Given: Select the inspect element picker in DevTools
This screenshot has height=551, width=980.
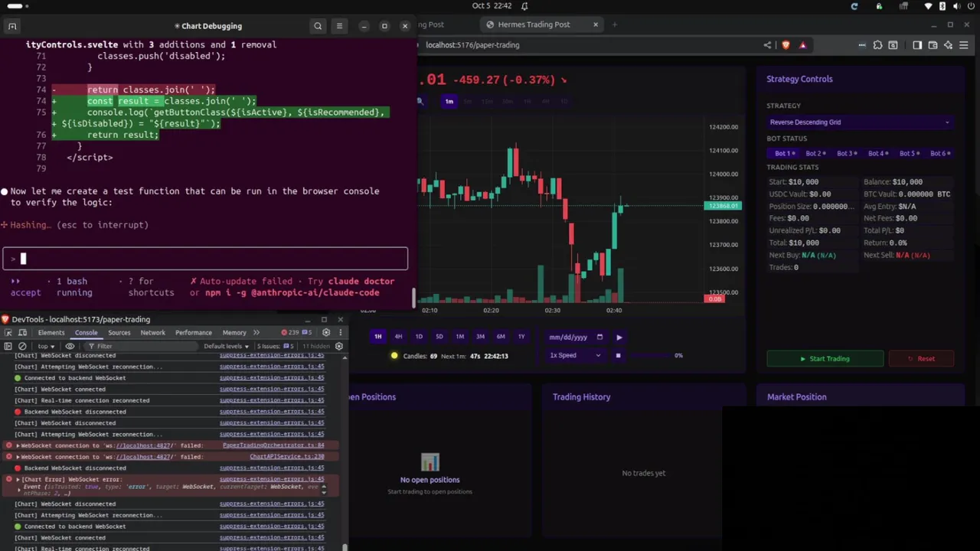Looking at the screenshot, I should (8, 333).
